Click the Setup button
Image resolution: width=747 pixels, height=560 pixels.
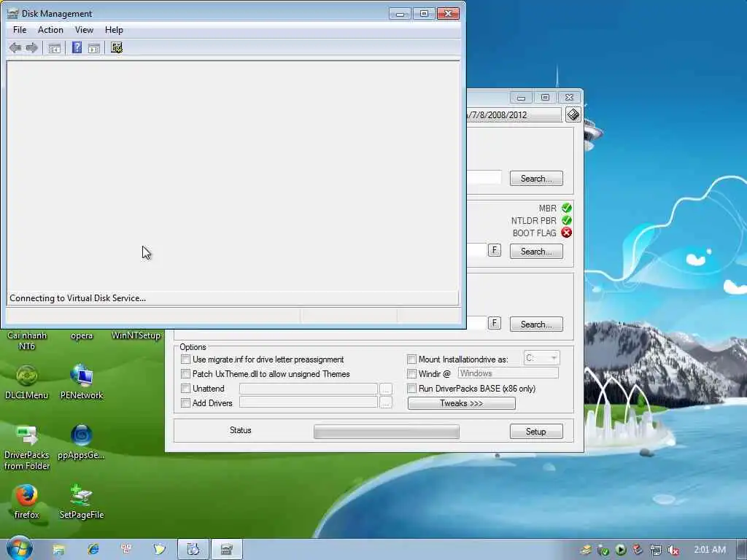(536, 432)
